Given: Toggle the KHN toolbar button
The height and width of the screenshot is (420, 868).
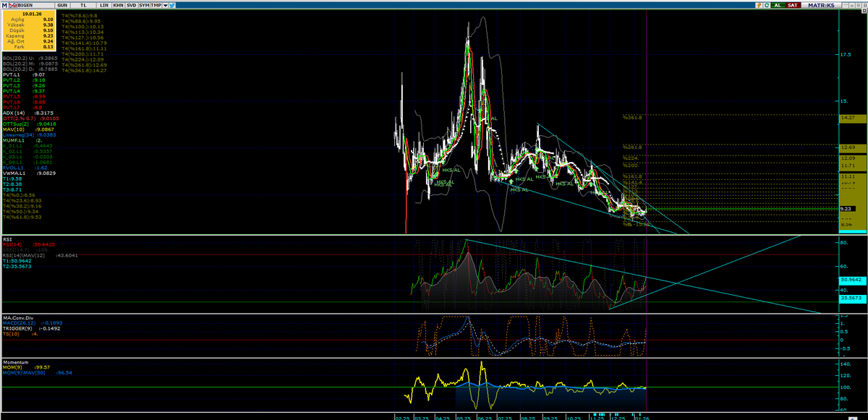Looking at the screenshot, I should tap(119, 4).
